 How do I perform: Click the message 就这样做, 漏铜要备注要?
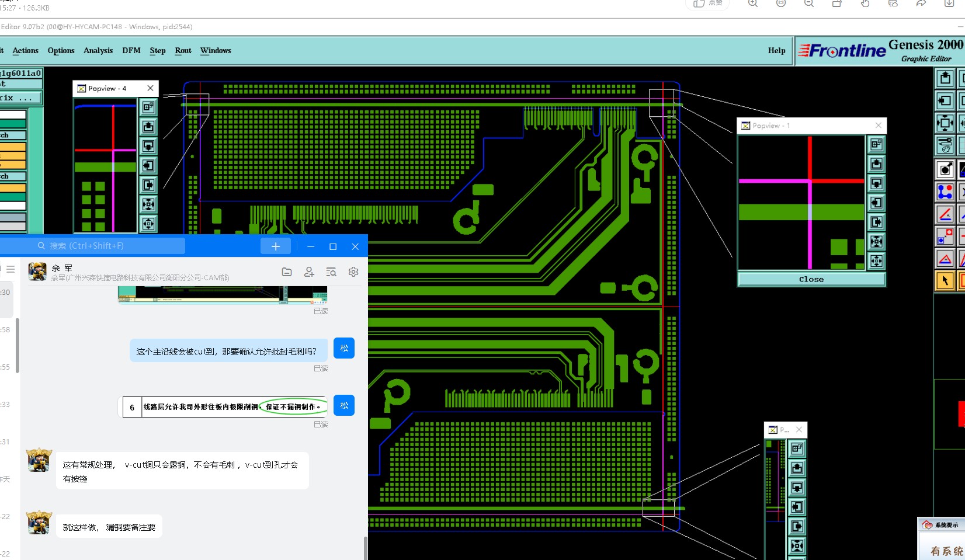point(109,527)
